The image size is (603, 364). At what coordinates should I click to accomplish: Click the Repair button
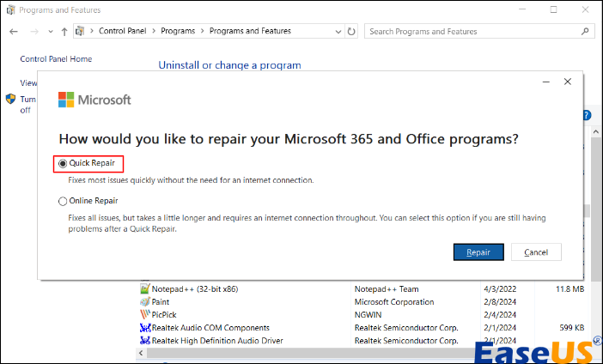[x=478, y=252]
